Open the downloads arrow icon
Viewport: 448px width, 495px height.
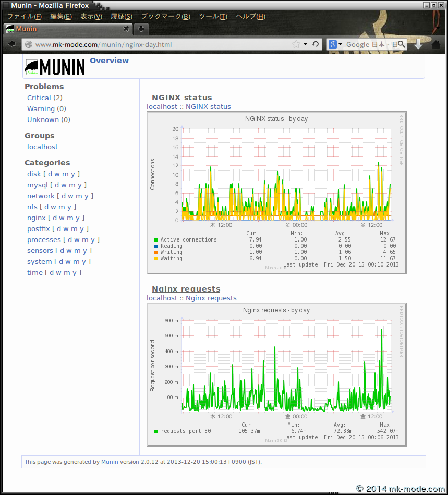coord(418,44)
